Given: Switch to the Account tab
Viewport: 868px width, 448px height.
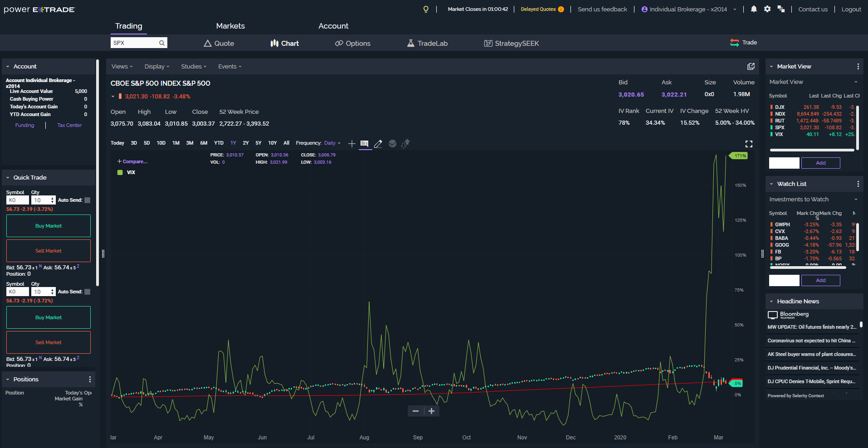Looking at the screenshot, I should pyautogui.click(x=333, y=26).
